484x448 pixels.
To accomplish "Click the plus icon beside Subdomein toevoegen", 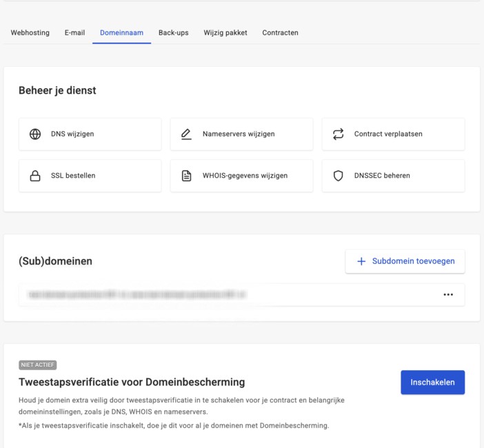I will (361, 262).
